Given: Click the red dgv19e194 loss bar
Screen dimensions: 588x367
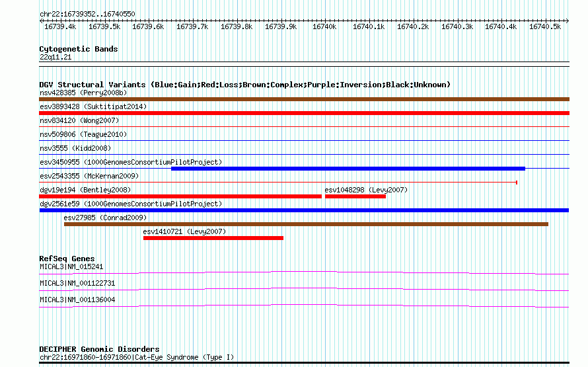Looking at the screenshot, I should pos(180,196).
